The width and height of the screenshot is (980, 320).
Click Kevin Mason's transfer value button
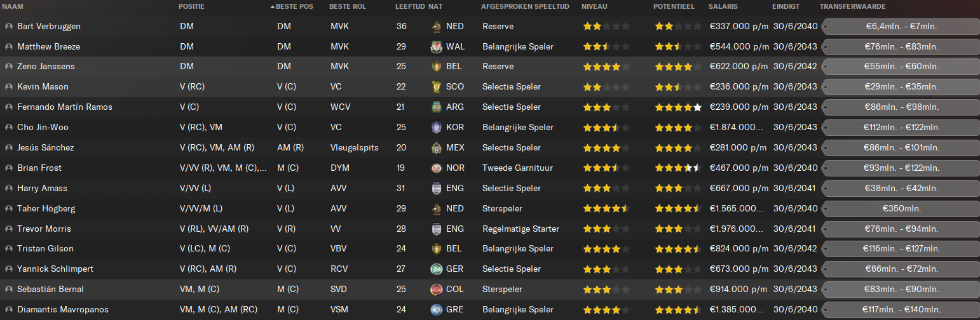pyautogui.click(x=901, y=87)
